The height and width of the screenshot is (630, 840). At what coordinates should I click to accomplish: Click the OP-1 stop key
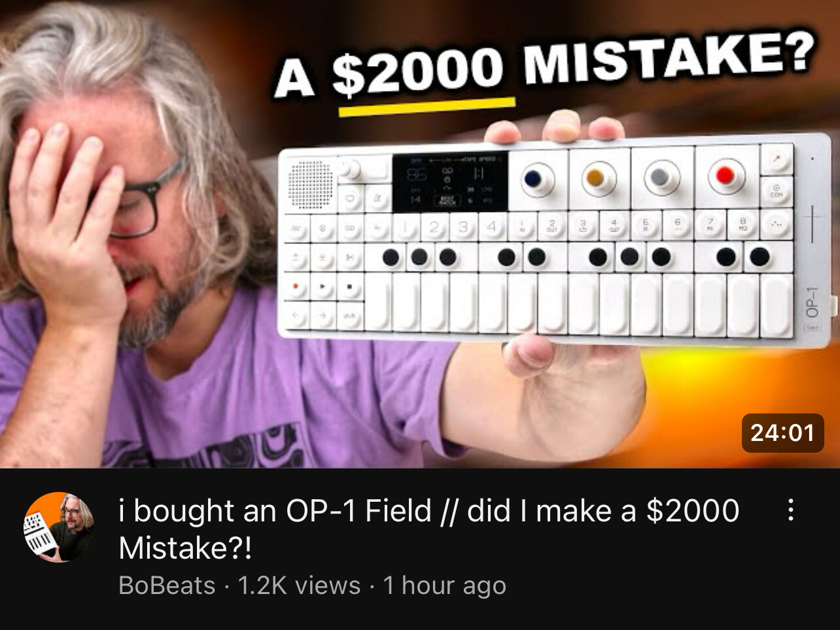coord(350,287)
